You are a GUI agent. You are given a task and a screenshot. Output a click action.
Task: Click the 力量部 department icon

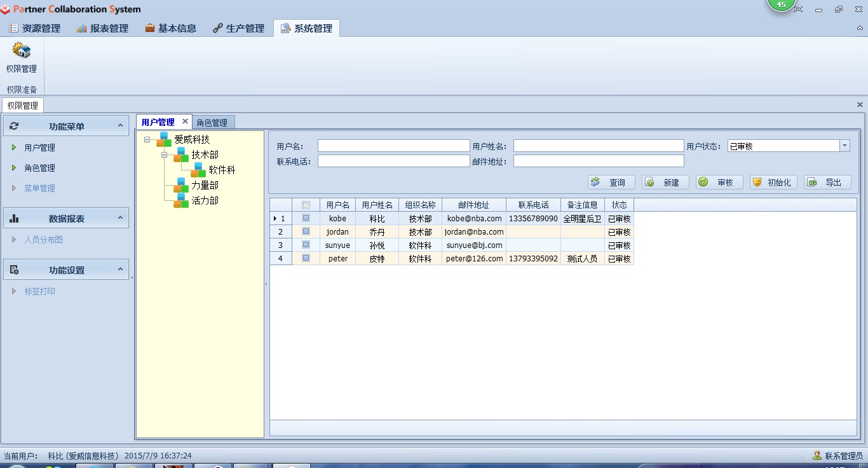click(182, 185)
